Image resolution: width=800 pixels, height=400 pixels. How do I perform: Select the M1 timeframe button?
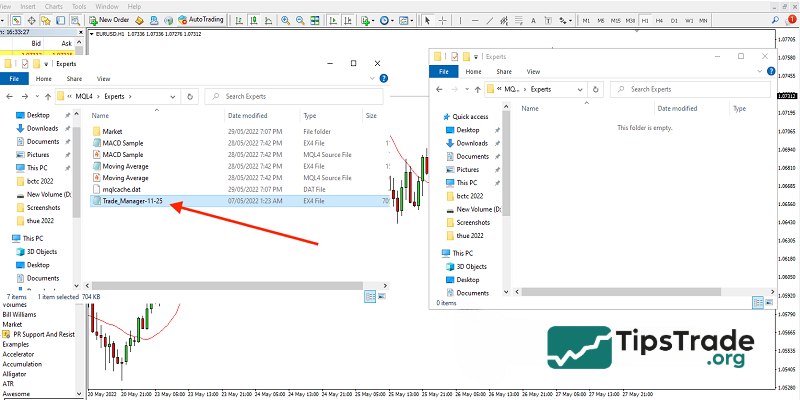[585, 19]
